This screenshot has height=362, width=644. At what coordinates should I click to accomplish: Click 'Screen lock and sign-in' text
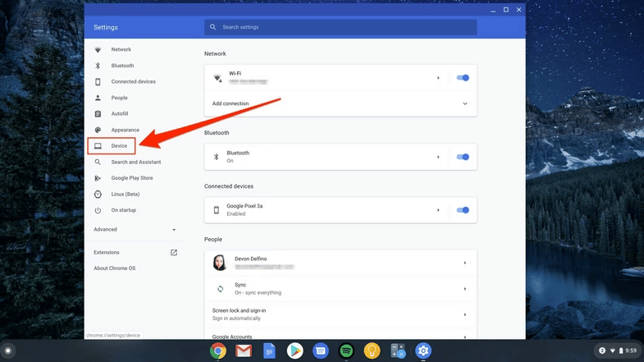coord(239,310)
